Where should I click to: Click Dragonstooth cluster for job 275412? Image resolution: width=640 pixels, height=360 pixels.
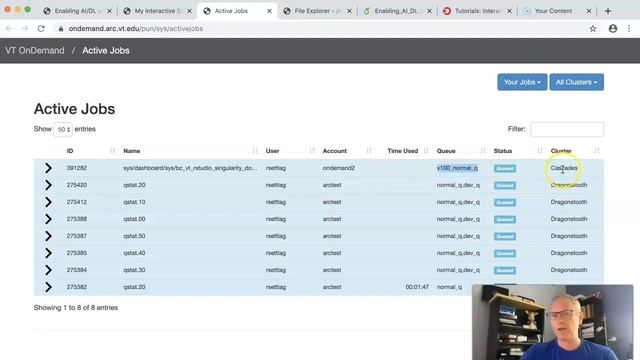coord(569,202)
